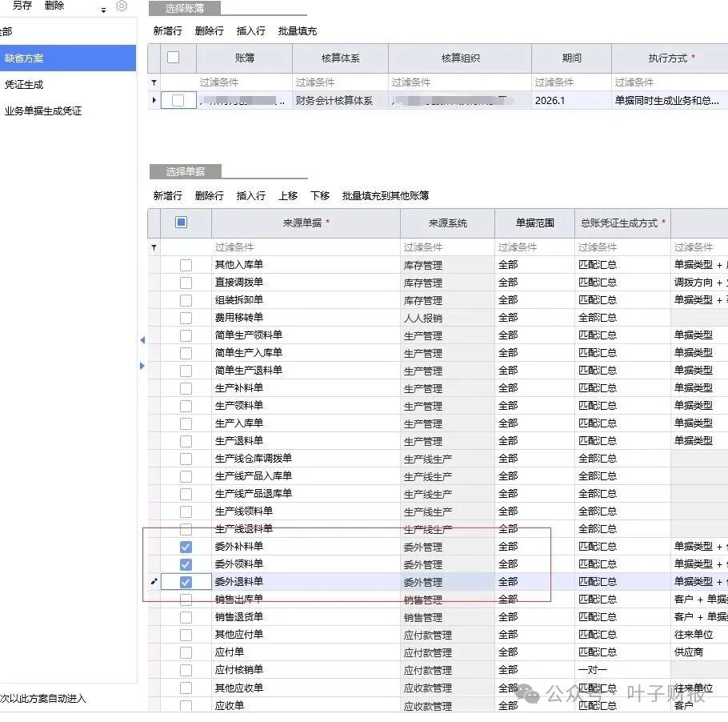Open 总账凭证生成方式 dropdown for 应付核销单 row
The width and height of the screenshot is (728, 722).
622,670
